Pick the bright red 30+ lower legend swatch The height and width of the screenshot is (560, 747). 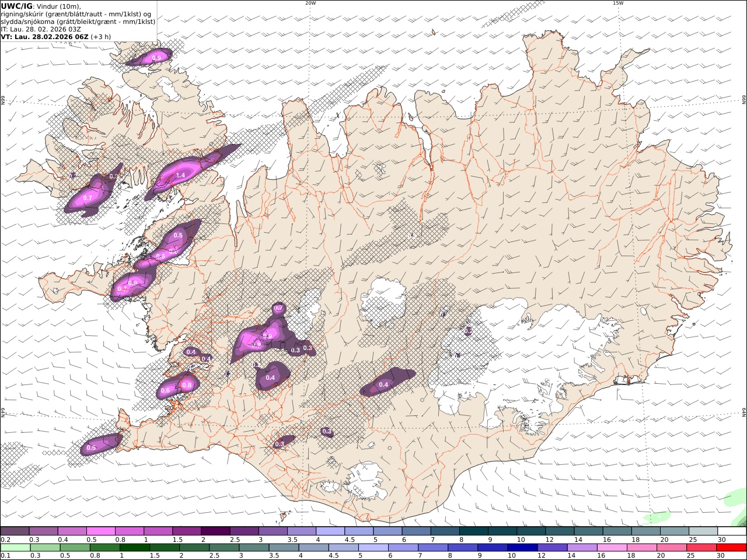click(x=731, y=547)
